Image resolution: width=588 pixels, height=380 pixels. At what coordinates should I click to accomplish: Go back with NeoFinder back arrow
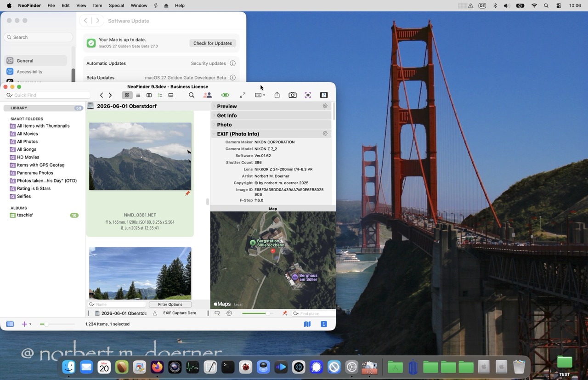tap(102, 95)
